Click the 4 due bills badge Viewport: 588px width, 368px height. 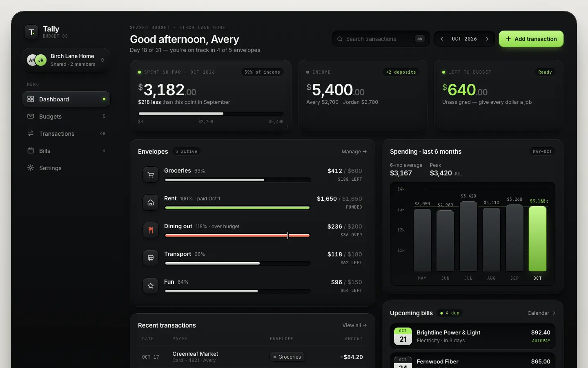(450, 313)
